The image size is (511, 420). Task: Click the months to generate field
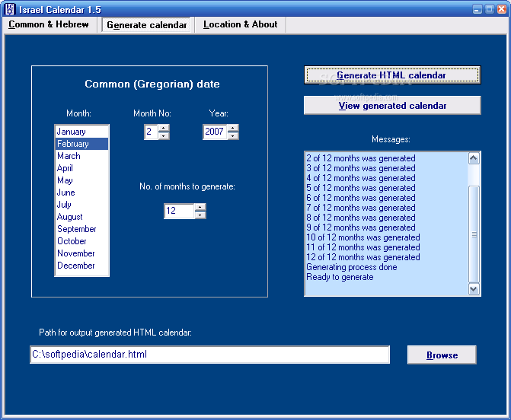179,211
